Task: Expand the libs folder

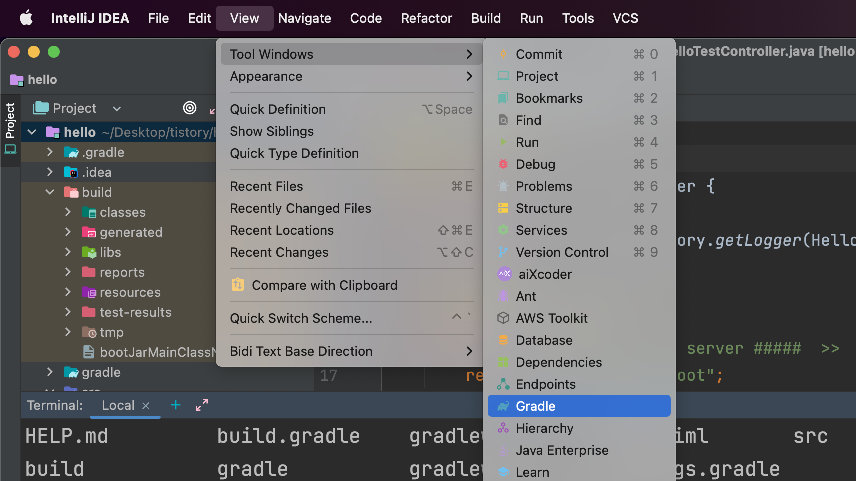Action: tap(68, 252)
